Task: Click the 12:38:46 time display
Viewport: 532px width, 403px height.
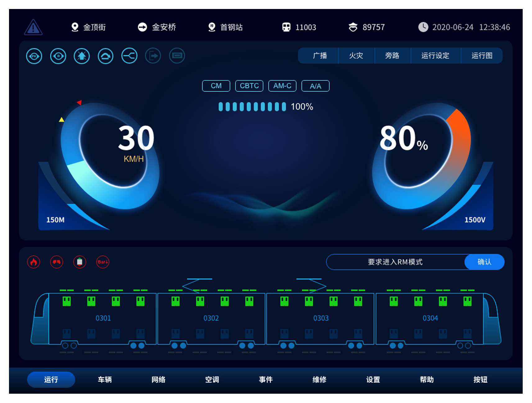Action: tap(494, 28)
